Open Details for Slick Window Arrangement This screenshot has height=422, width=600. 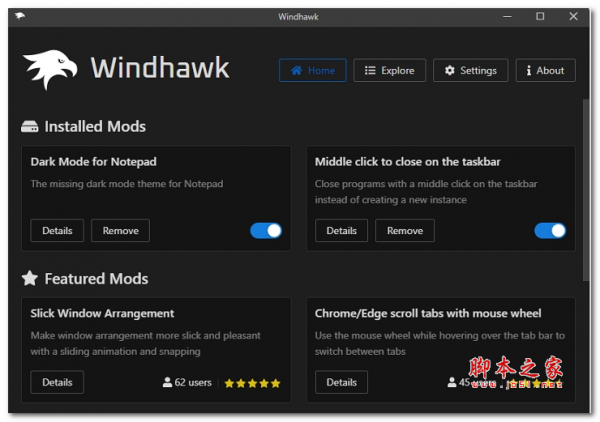[57, 382]
